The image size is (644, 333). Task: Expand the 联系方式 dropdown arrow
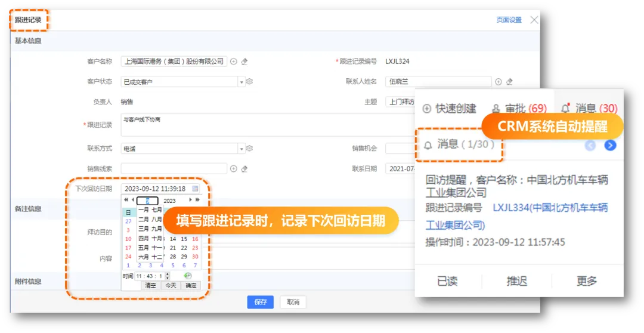pos(241,149)
